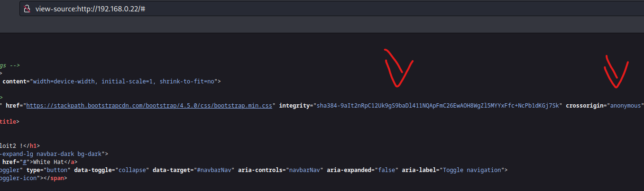
Task: Open the bootstrap.min.css stackpath link
Action: [149, 105]
